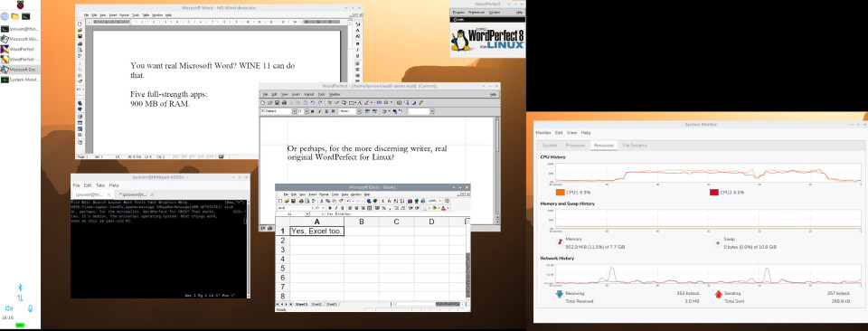This screenshot has width=868, height=331.
Task: Toggle Italic in WordPerfect's property bar
Action: click(x=319, y=111)
